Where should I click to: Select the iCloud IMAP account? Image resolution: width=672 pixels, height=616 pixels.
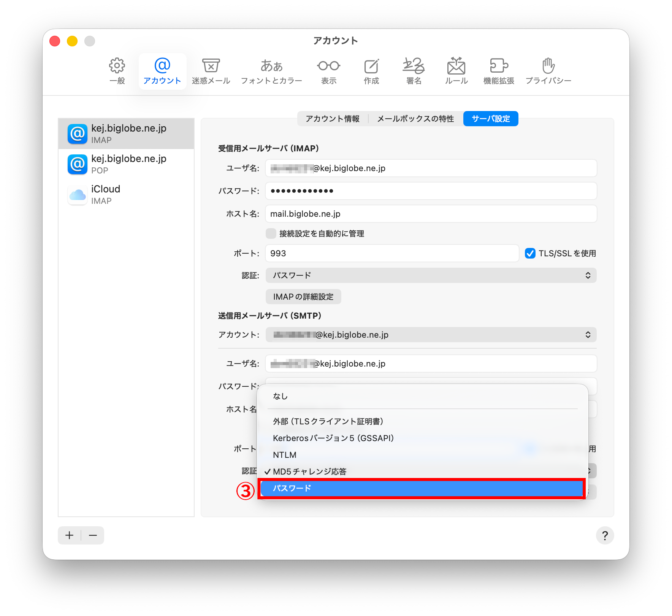[126, 195]
